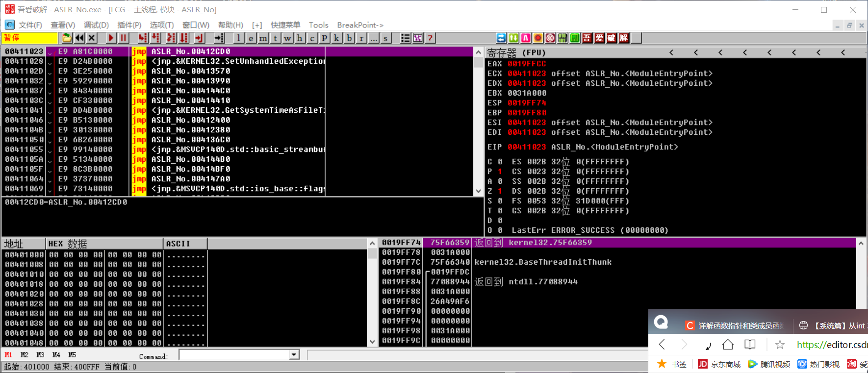Restart the program with the rewind icon
The width and height of the screenshot is (868, 373).
click(79, 38)
